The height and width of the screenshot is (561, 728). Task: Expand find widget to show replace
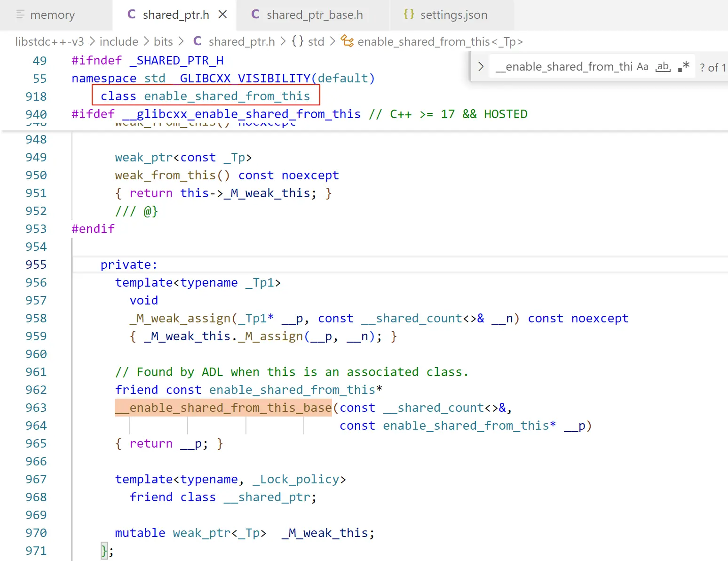[481, 67]
